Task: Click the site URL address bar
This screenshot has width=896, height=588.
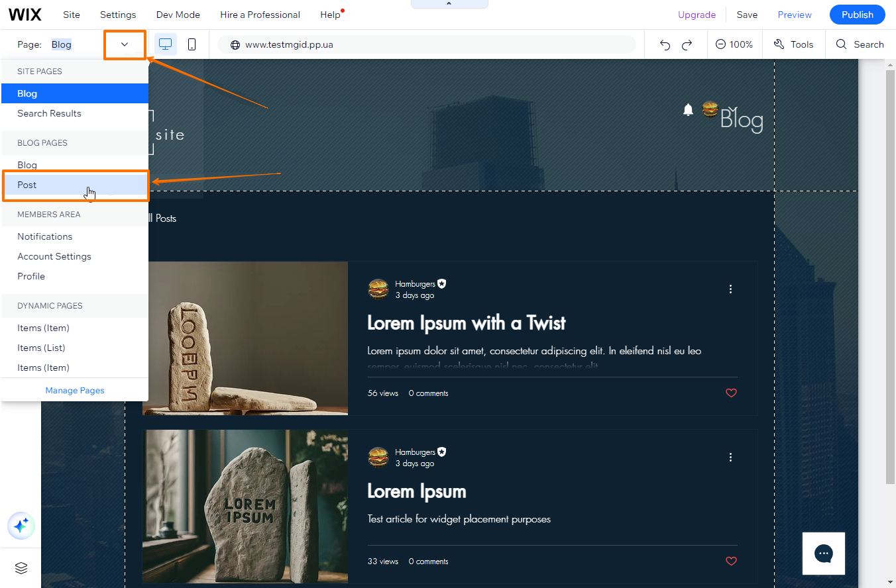Action: (x=427, y=44)
